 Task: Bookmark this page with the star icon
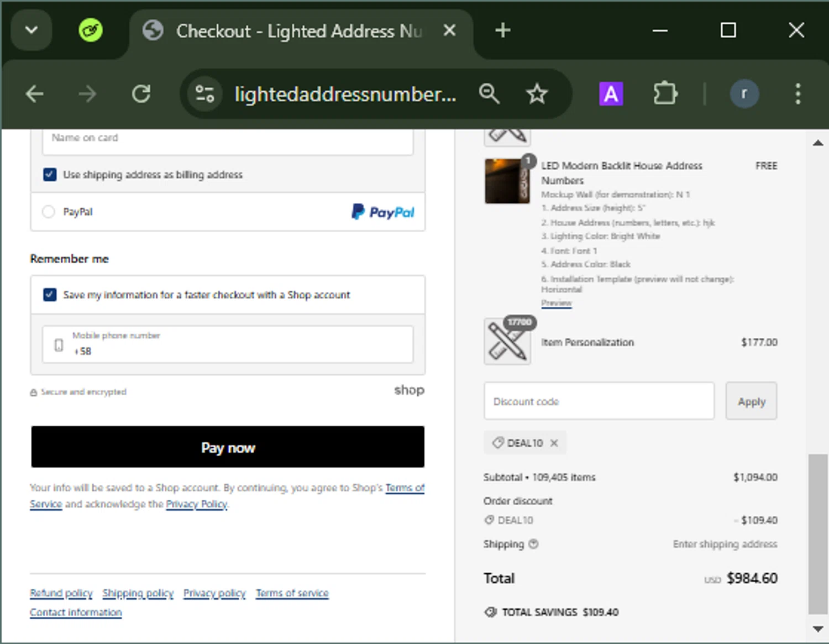(x=537, y=94)
